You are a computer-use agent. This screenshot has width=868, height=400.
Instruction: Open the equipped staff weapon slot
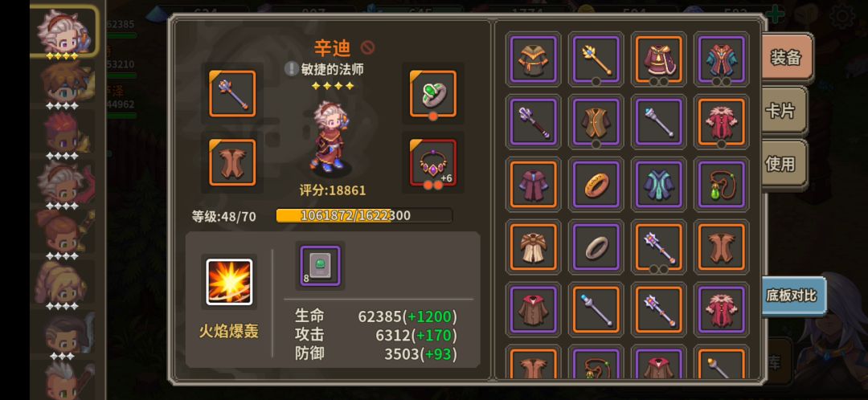[232, 93]
